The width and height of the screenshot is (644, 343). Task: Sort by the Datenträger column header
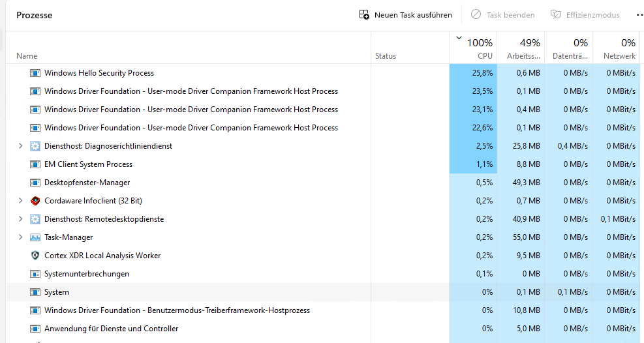point(568,48)
